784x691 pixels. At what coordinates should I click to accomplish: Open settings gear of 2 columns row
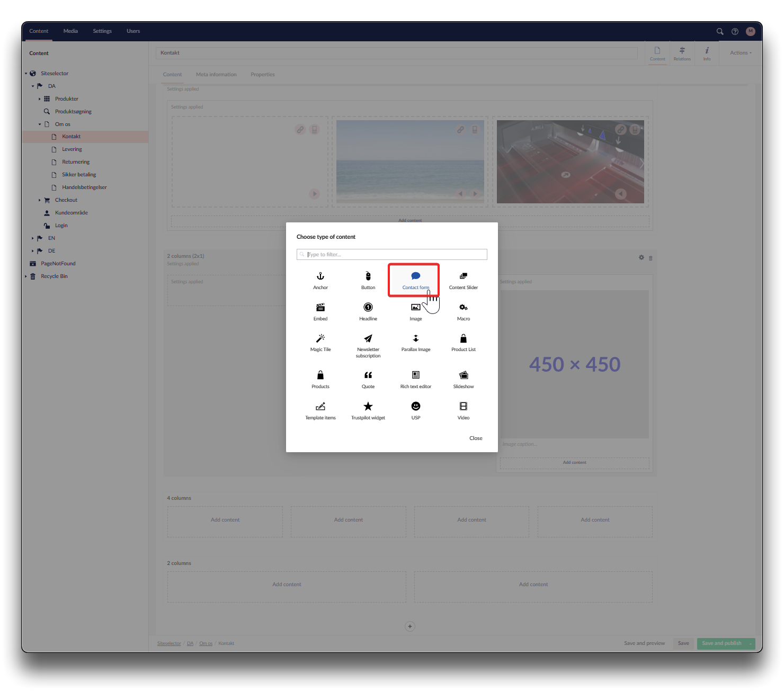(641, 257)
